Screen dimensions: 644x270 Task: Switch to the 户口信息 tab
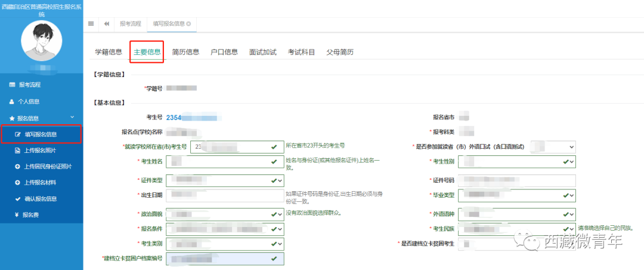(224, 52)
